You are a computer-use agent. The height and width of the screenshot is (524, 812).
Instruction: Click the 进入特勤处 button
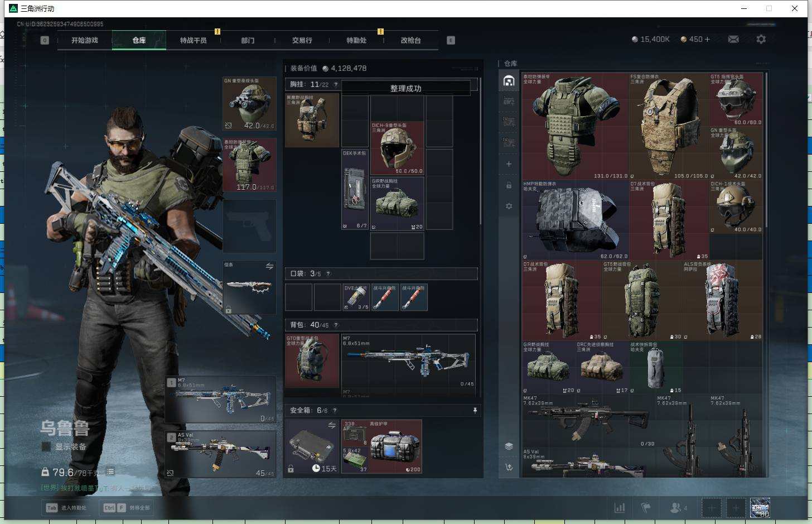(67, 508)
